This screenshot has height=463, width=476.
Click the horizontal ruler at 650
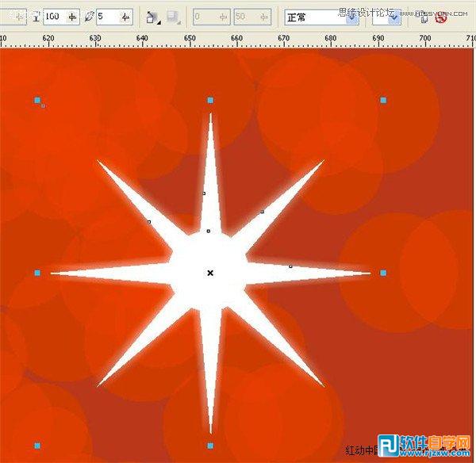[x=190, y=39]
